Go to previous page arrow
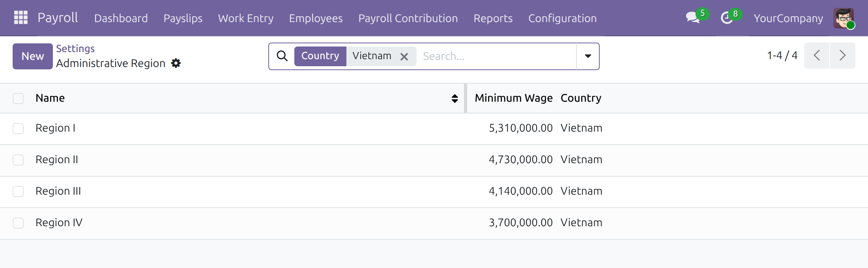Image resolution: width=868 pixels, height=268 pixels. coord(817,56)
